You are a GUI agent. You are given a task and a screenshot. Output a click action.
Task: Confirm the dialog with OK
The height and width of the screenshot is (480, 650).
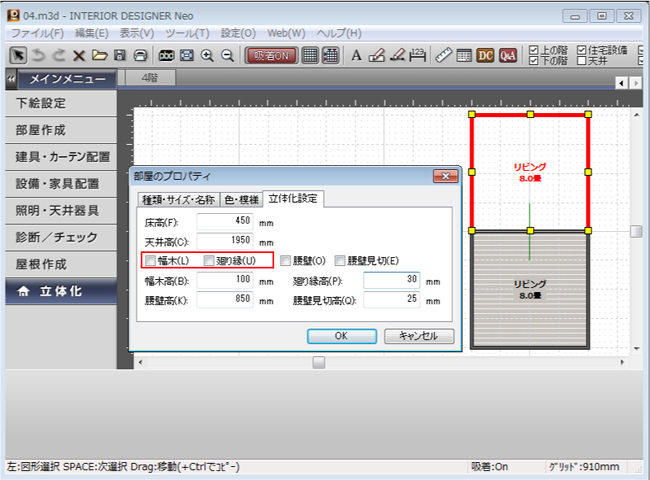341,336
